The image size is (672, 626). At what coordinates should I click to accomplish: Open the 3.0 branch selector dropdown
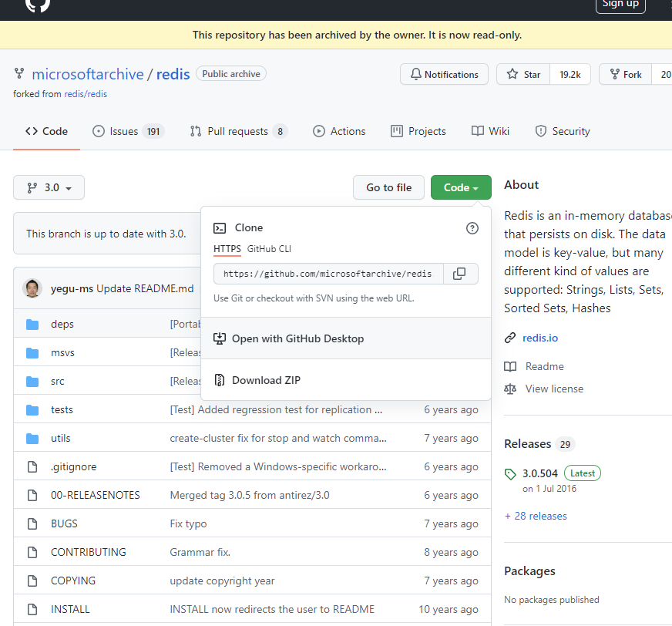tap(49, 187)
